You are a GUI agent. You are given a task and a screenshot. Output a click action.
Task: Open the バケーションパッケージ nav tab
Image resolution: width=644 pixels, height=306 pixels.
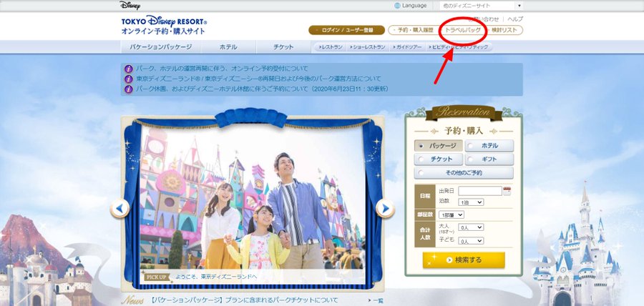(161, 47)
